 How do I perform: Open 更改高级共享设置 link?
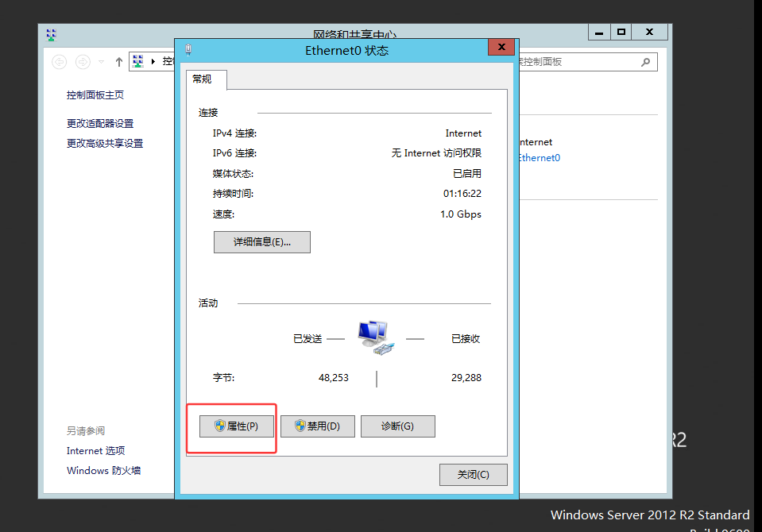pos(105,144)
